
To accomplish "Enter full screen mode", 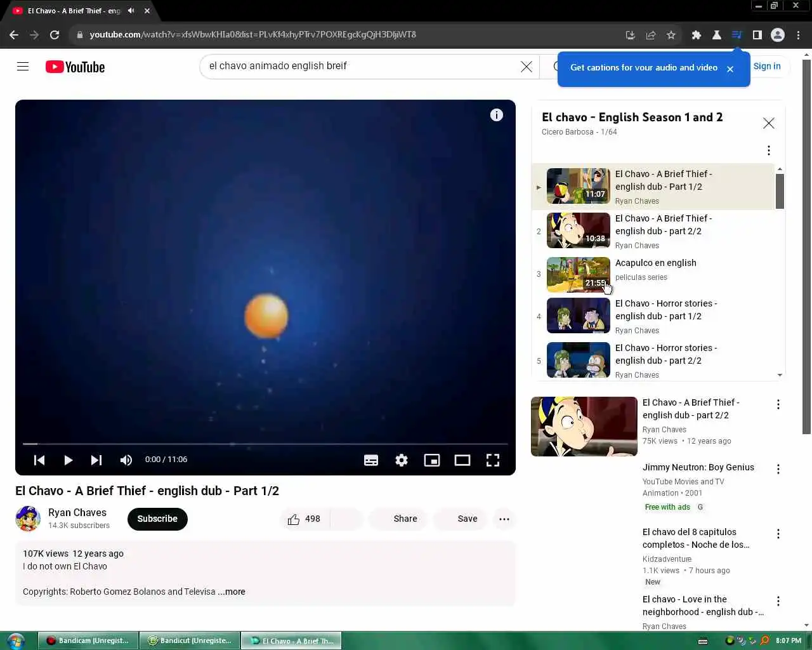I will 493,460.
